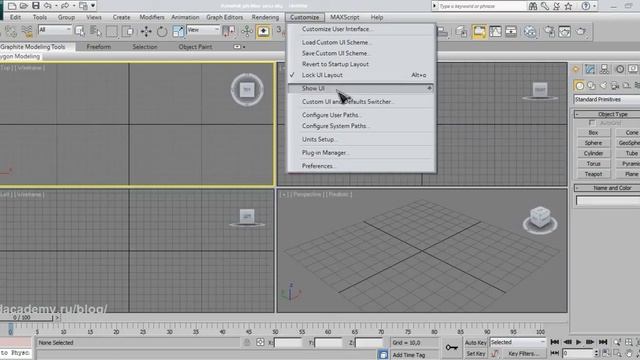Click the Key Filters button
Viewport: 640px width, 360px height.
coord(524,354)
